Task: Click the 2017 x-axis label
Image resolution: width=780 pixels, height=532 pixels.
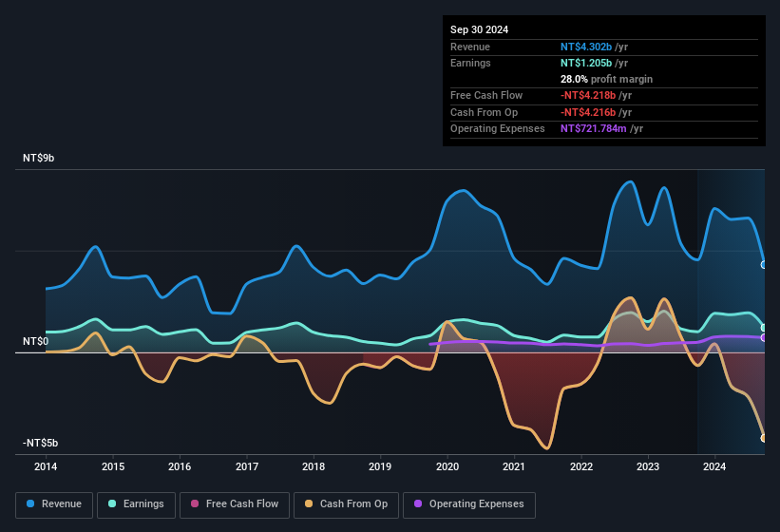Action: click(247, 466)
